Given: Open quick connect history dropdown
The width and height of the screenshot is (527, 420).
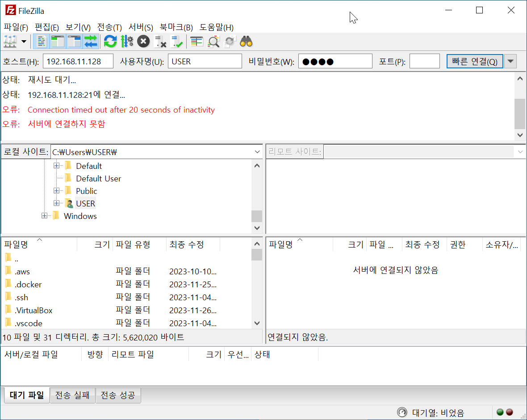Looking at the screenshot, I should pos(510,61).
